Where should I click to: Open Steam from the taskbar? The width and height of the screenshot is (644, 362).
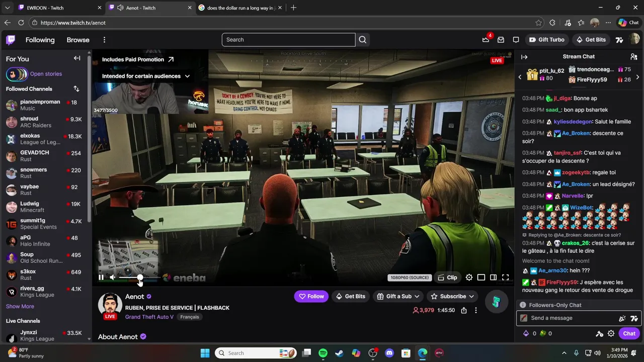(340, 353)
